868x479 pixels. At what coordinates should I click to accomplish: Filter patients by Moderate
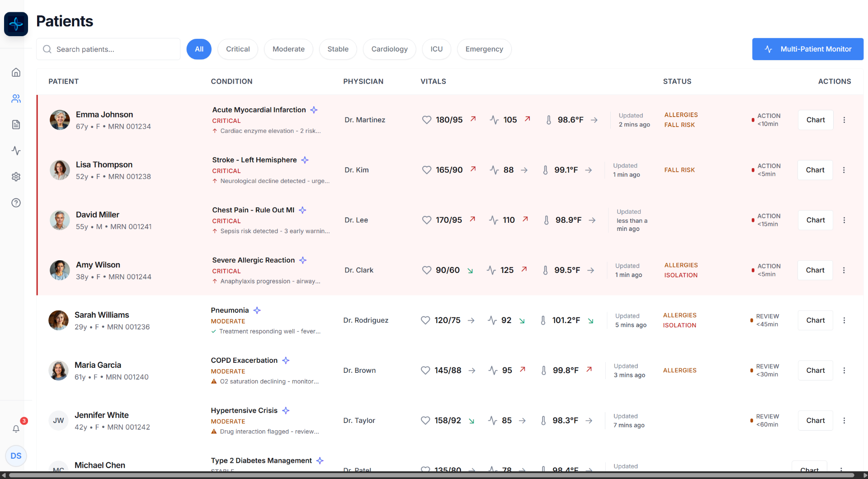click(x=288, y=49)
